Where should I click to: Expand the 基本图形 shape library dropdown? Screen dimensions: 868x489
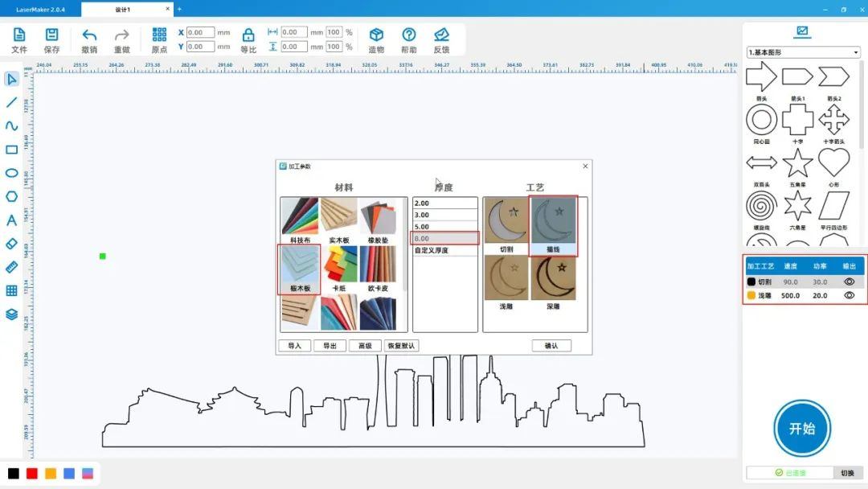click(x=803, y=52)
